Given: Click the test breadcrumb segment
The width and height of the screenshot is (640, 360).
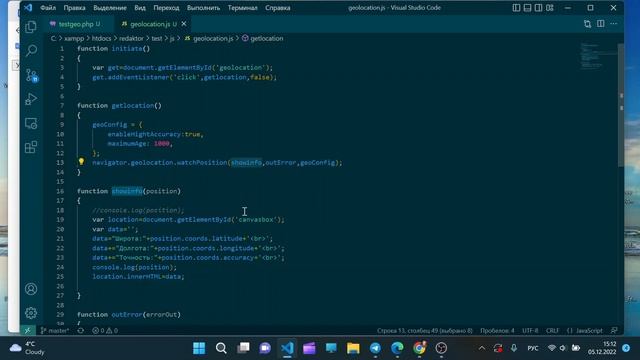Looking at the screenshot, I should [157, 38].
